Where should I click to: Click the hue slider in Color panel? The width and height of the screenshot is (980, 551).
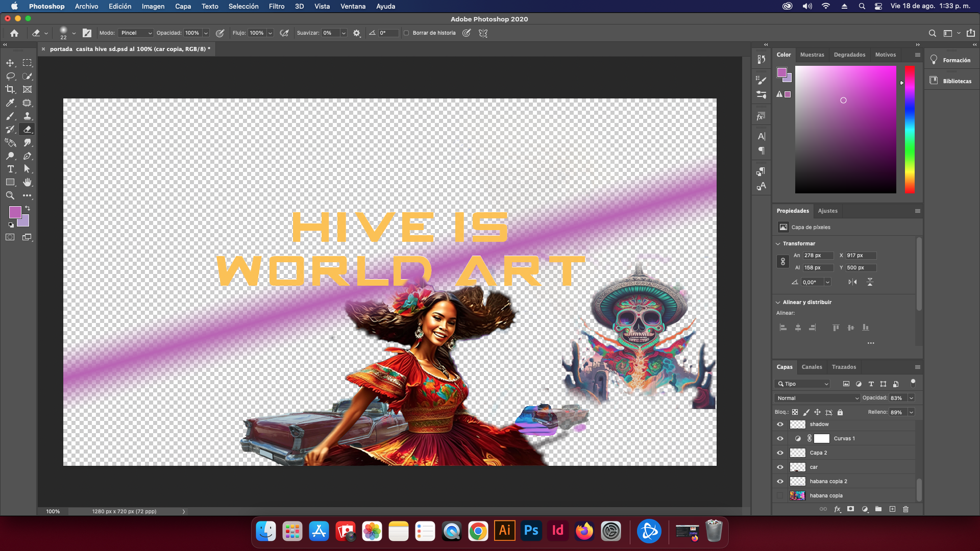[910, 130]
